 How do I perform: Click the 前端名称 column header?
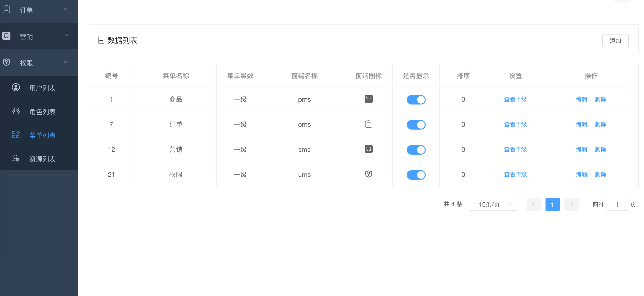[x=304, y=76]
